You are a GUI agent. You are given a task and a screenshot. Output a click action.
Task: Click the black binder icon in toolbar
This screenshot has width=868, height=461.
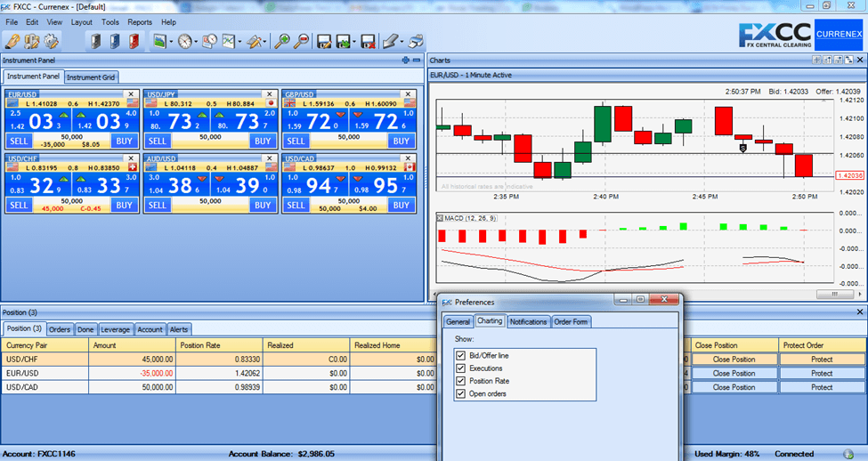tap(95, 41)
